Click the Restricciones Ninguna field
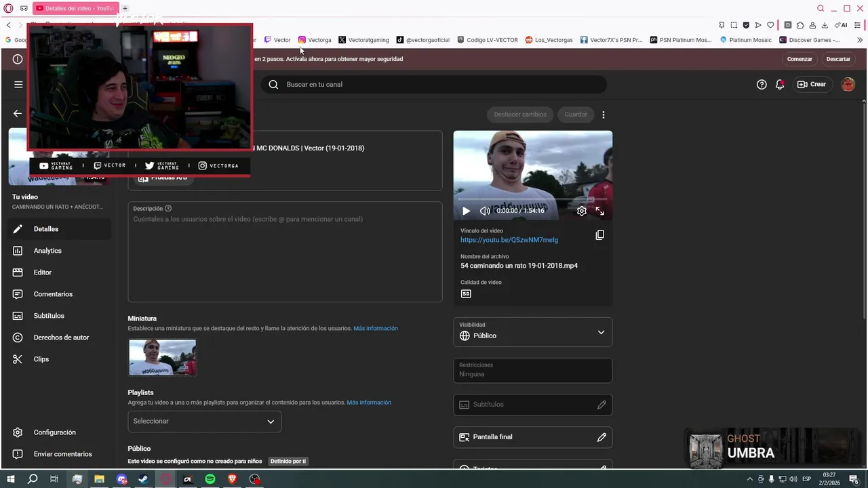 [x=533, y=370]
